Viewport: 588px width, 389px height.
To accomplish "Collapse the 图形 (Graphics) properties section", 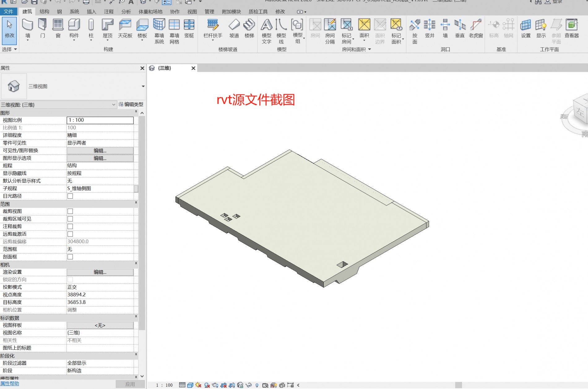I will coord(136,112).
